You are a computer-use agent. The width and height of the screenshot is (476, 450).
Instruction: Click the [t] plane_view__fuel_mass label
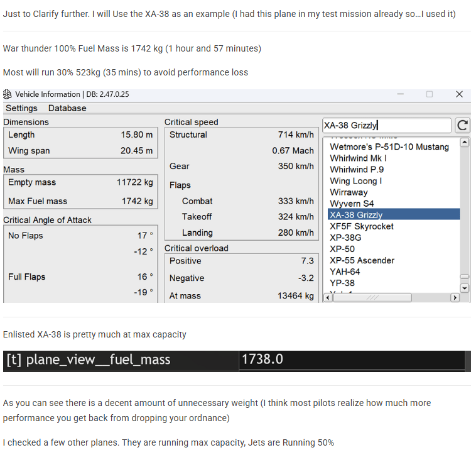point(89,360)
